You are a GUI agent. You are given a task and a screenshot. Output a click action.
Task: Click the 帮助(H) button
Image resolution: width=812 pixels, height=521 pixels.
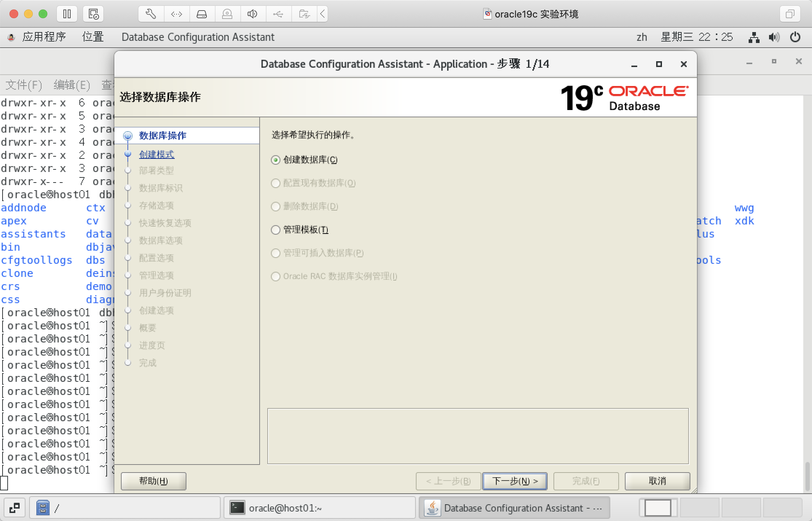(x=153, y=481)
